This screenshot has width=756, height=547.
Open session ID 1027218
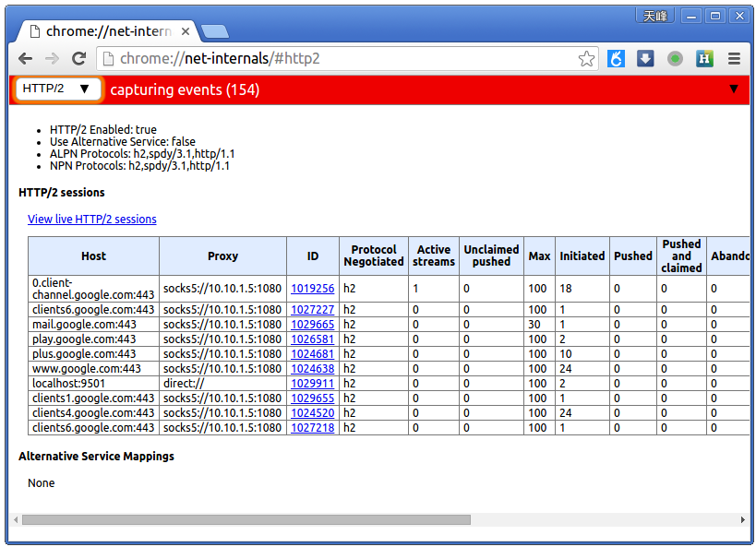(x=312, y=427)
